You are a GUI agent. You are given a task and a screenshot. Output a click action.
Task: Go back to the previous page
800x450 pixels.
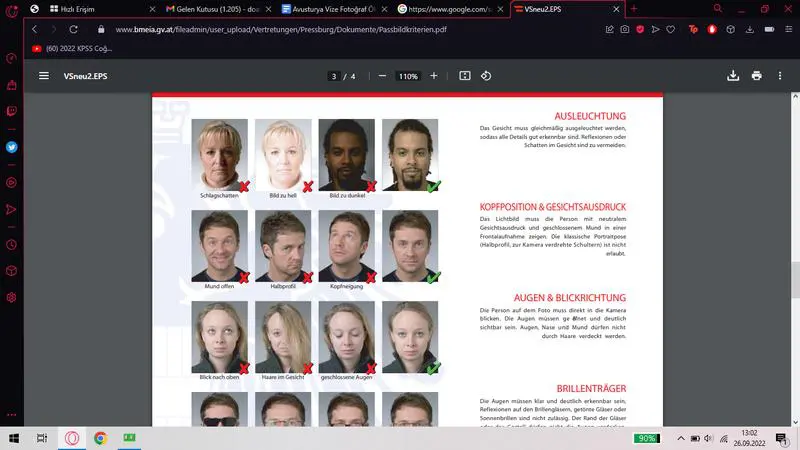pyautogui.click(x=34, y=30)
